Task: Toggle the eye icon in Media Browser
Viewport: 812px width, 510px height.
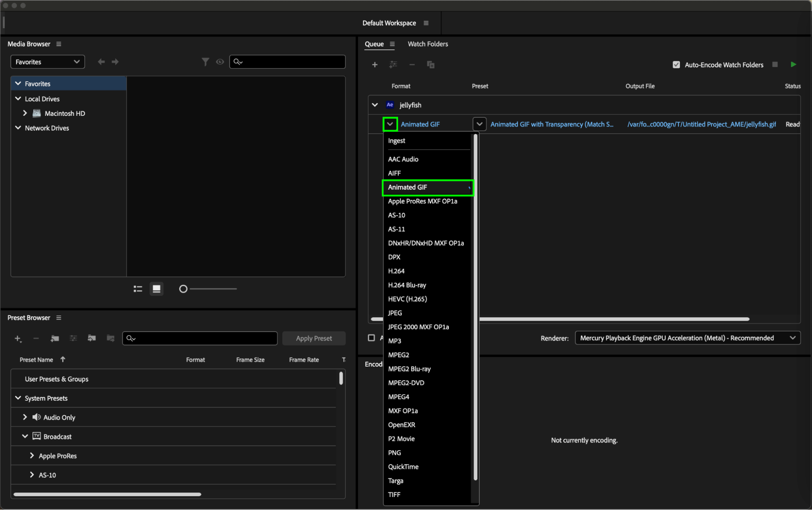Action: point(220,62)
